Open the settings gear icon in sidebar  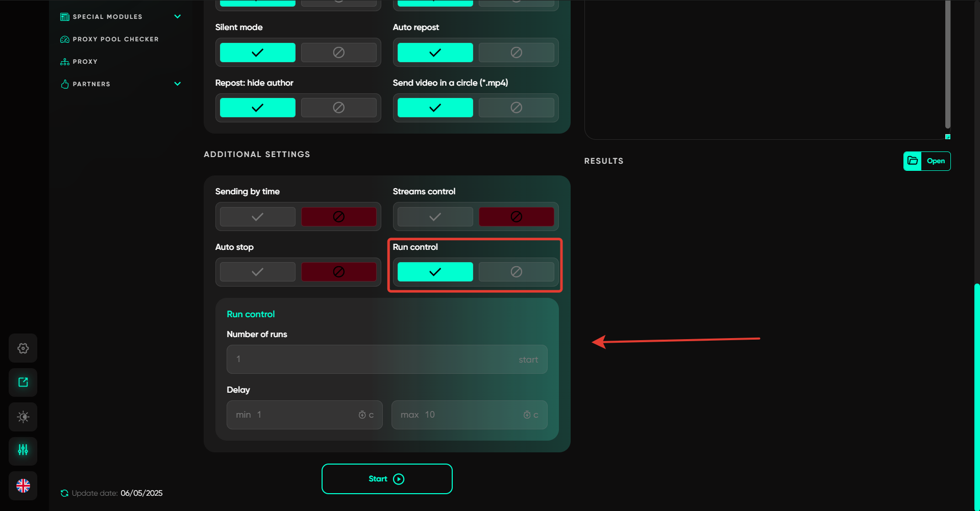[x=23, y=348]
